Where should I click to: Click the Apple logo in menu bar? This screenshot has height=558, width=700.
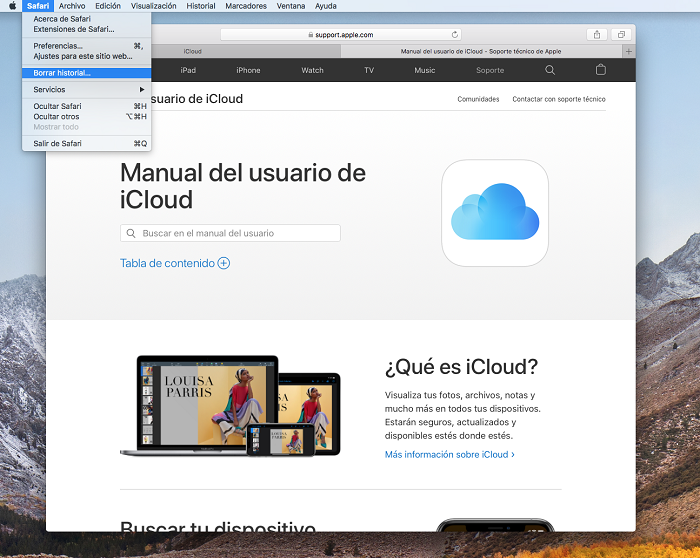12,6
